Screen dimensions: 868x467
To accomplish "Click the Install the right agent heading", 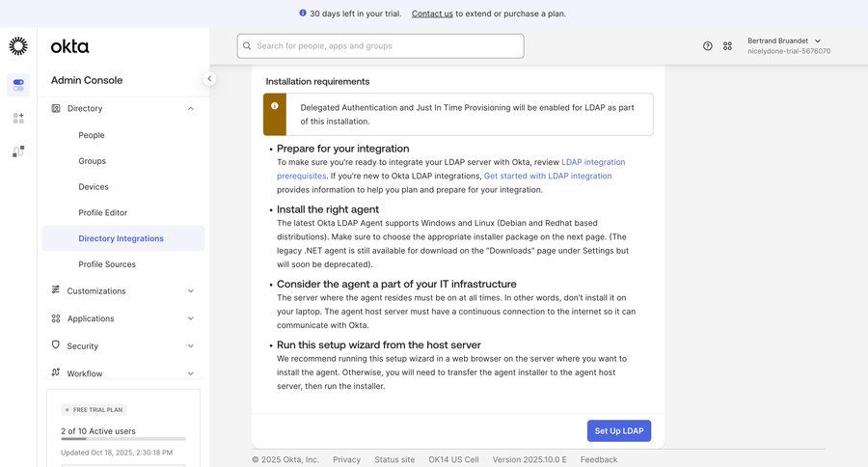I will pyautogui.click(x=328, y=209).
